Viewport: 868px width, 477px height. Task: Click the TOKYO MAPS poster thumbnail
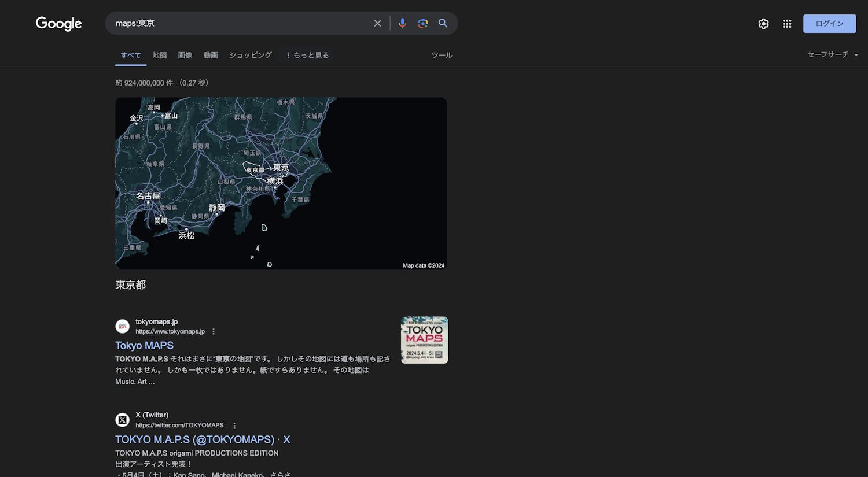pyautogui.click(x=425, y=340)
